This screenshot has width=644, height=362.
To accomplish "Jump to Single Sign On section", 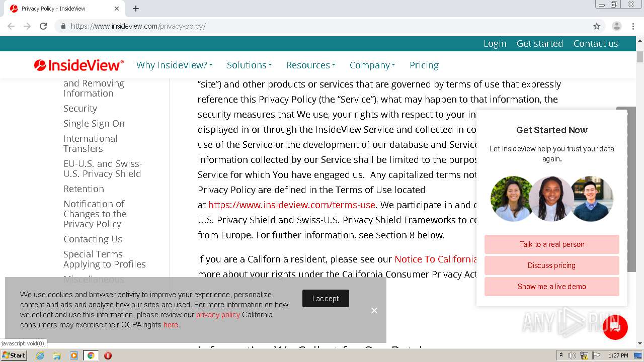I will click(x=94, y=123).
